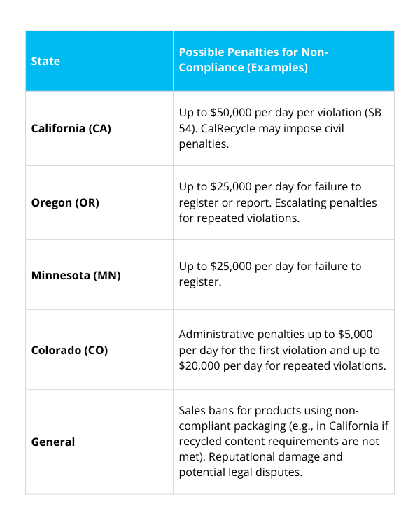The width and height of the screenshot is (420, 525).
Task: Click the Possible Penalties for Non-Compliance header
Action: [253, 61]
